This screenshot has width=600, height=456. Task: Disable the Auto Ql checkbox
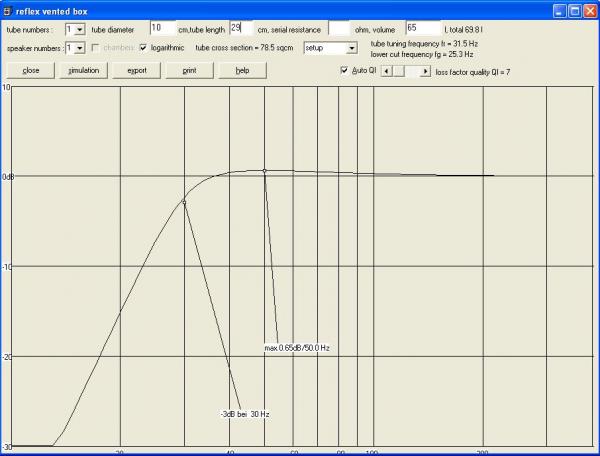click(x=345, y=71)
